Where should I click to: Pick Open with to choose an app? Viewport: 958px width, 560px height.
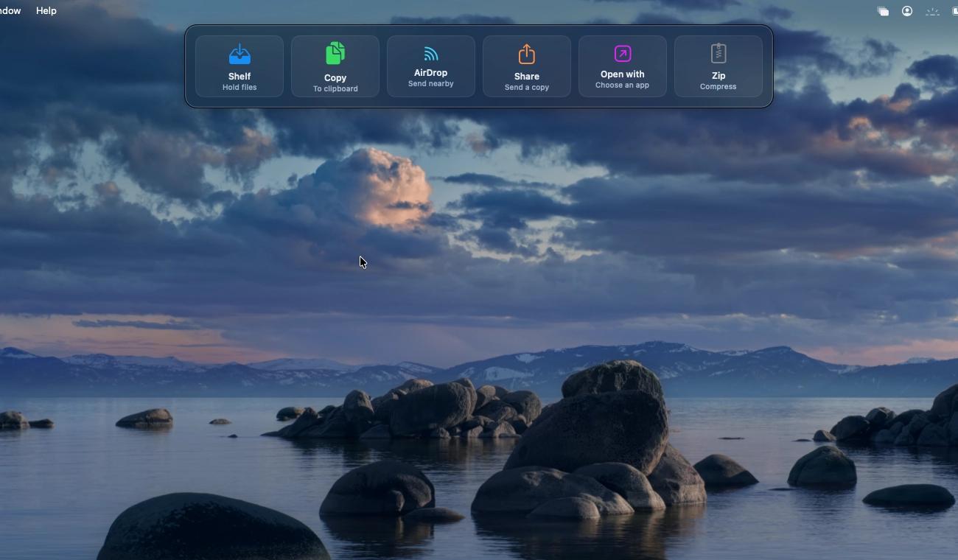click(x=623, y=66)
